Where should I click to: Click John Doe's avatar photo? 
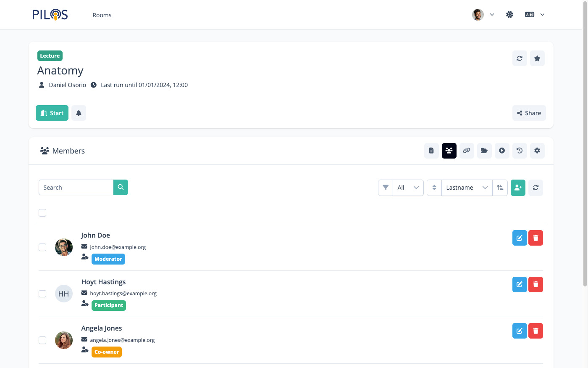pyautogui.click(x=64, y=247)
